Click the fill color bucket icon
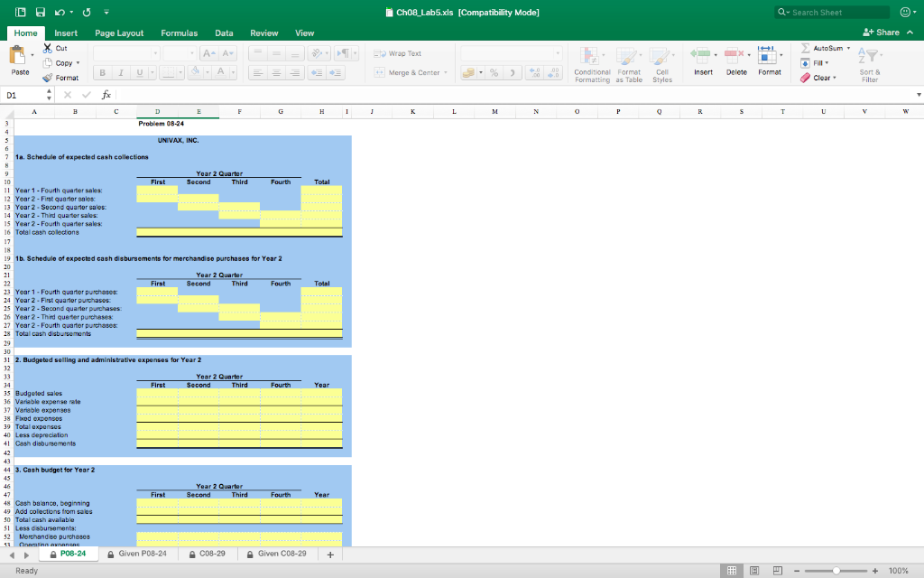This screenshot has height=578, width=924. tap(195, 72)
